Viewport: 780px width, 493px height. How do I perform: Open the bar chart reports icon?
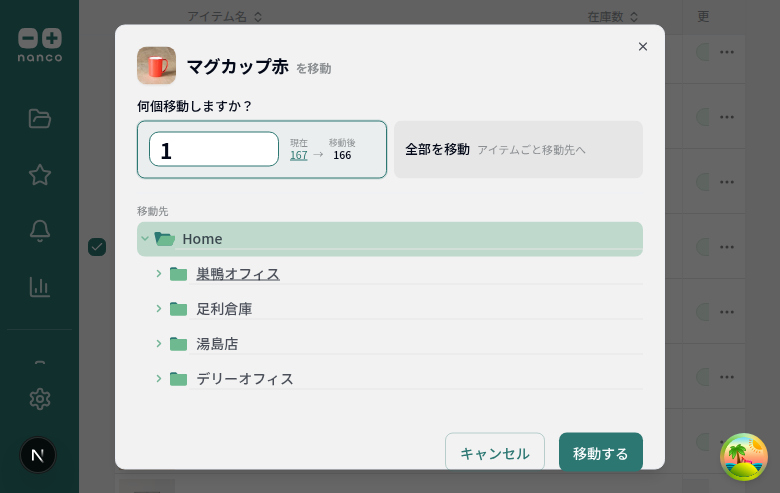click(x=40, y=287)
